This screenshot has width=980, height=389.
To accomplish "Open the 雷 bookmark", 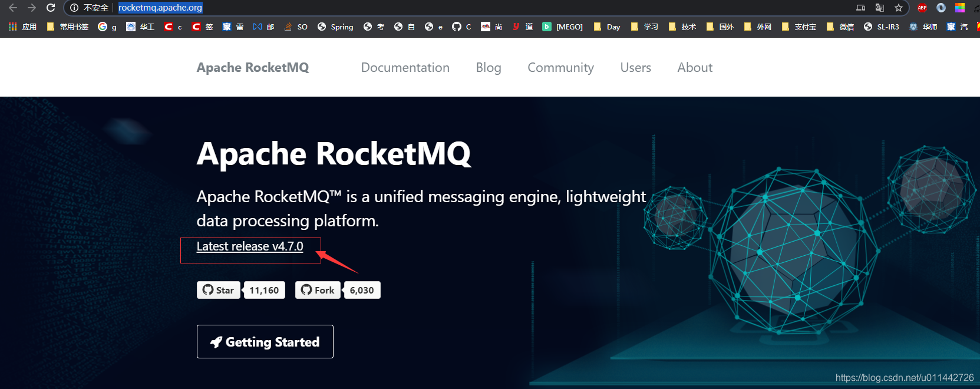I will pos(233,27).
